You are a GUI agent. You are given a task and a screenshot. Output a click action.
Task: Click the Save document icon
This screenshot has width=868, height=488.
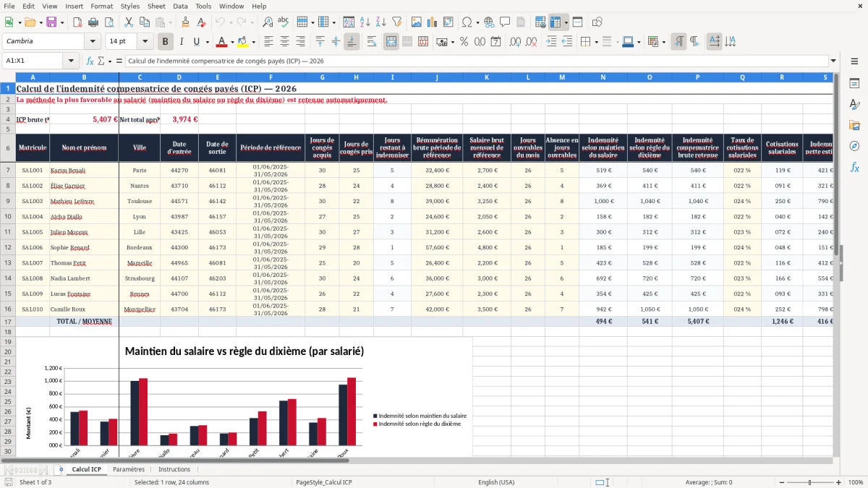(x=51, y=22)
